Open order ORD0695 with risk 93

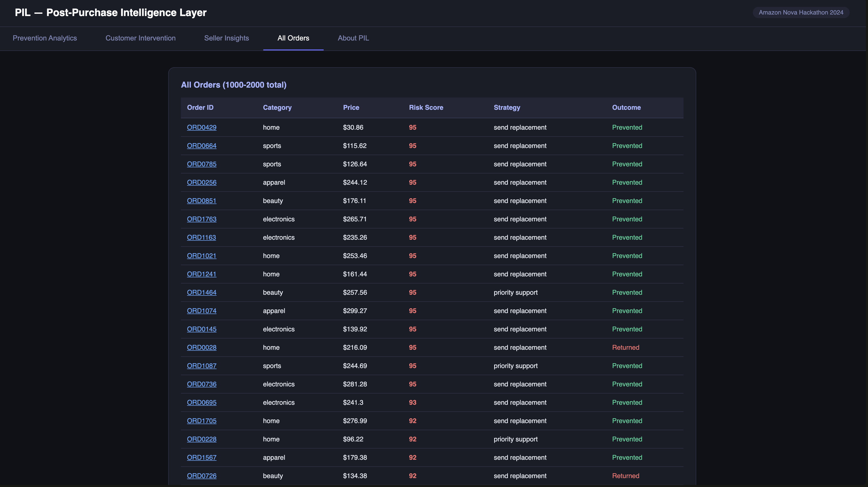coord(202,402)
